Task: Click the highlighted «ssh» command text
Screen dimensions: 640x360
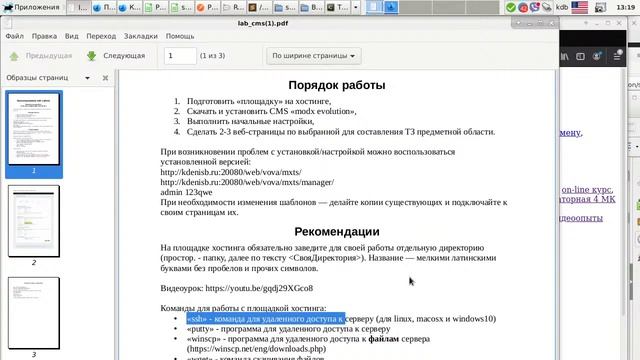Action: pos(266,318)
